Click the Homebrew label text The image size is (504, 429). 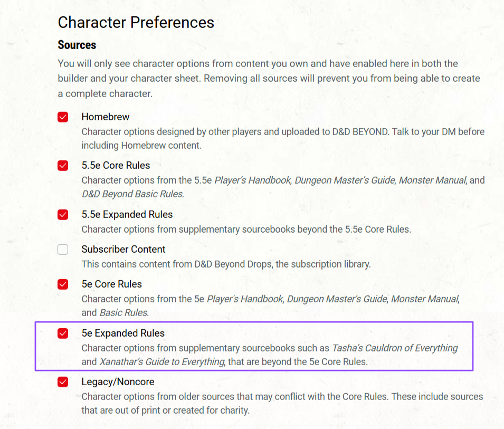106,117
